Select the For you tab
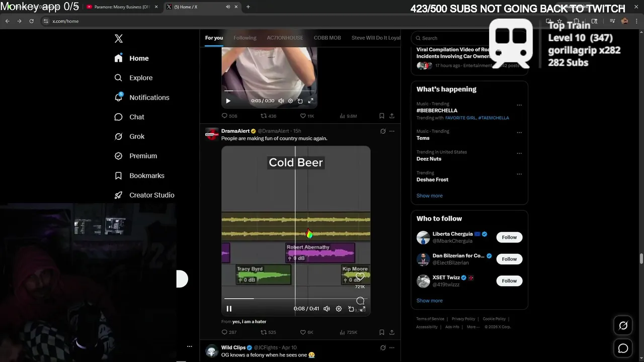This screenshot has width=644, height=362. click(x=214, y=38)
